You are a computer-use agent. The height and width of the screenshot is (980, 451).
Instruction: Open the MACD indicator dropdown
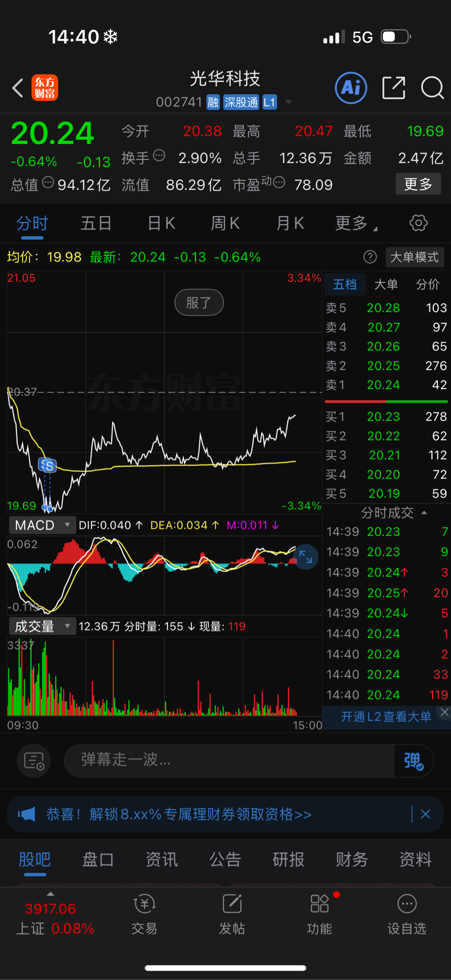(x=42, y=525)
